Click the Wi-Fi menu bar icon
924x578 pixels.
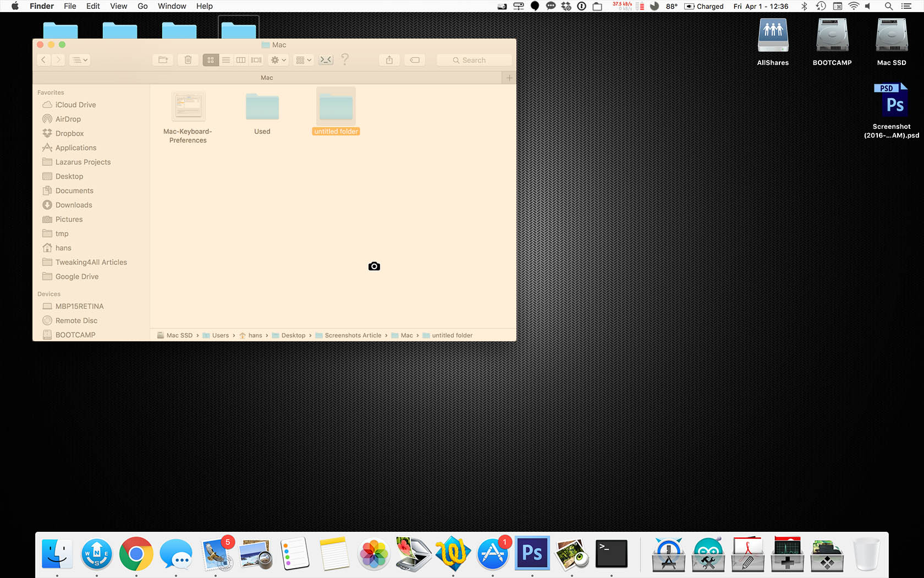pos(854,6)
